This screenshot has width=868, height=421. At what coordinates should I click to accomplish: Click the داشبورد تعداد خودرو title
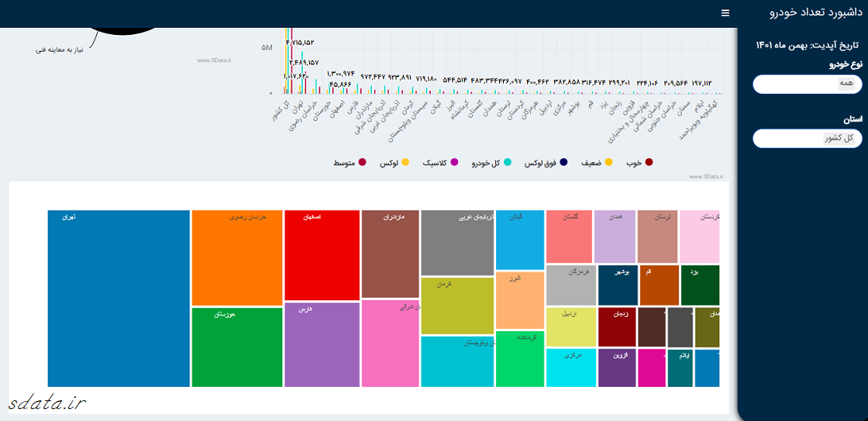pyautogui.click(x=814, y=13)
